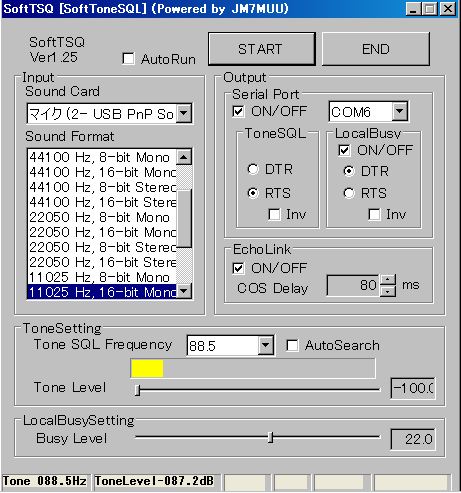This screenshot has height=493, width=461.
Task: Select 44100 Hz, 16-bit Mono format
Action: point(102,172)
